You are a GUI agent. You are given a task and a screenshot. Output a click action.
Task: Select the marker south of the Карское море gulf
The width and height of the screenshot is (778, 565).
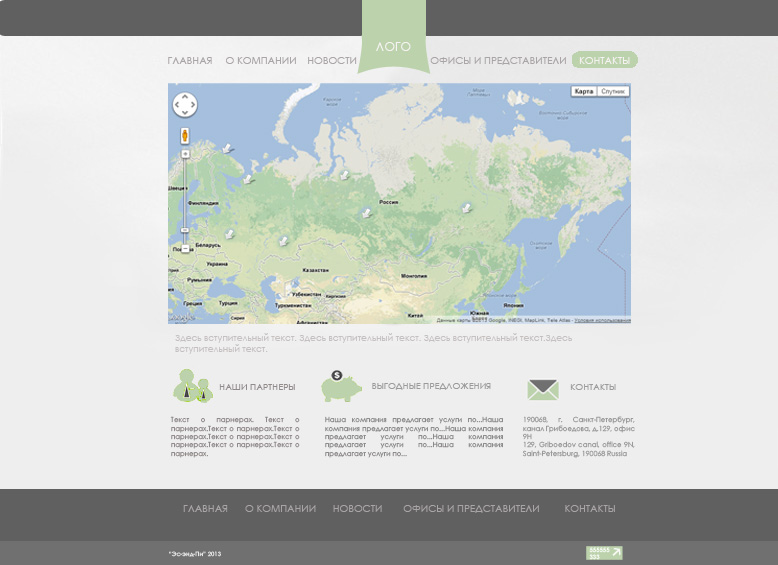[x=344, y=175]
